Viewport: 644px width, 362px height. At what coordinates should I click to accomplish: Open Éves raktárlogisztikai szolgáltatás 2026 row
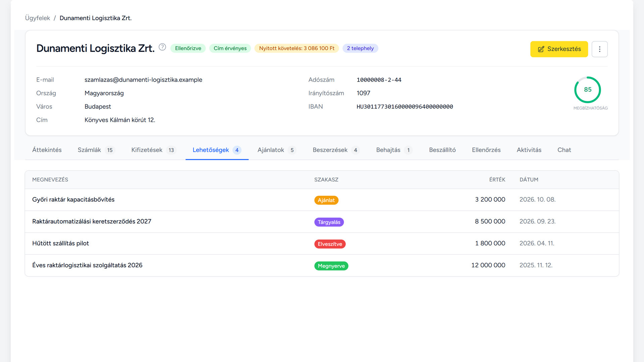322,265
